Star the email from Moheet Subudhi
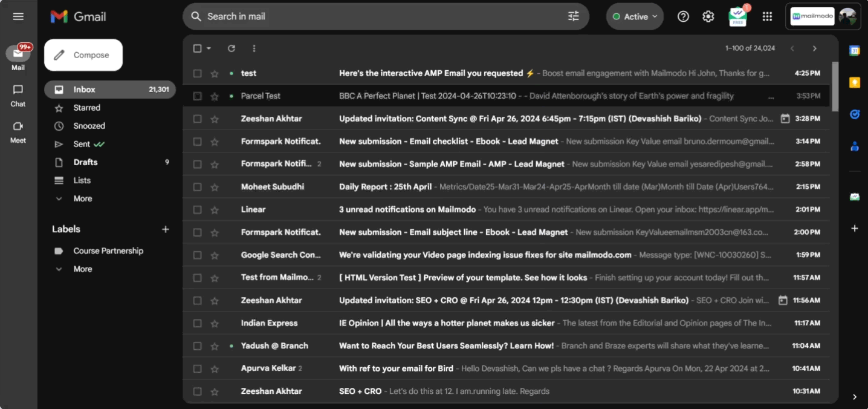The width and height of the screenshot is (868, 409). click(x=215, y=186)
